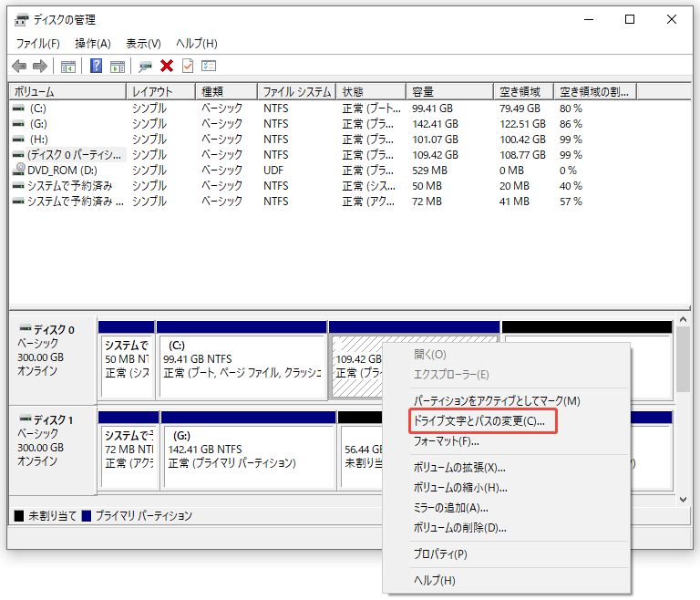Click the show/hide action pane icon
Viewport: 700px width, 600px height.
click(x=118, y=67)
